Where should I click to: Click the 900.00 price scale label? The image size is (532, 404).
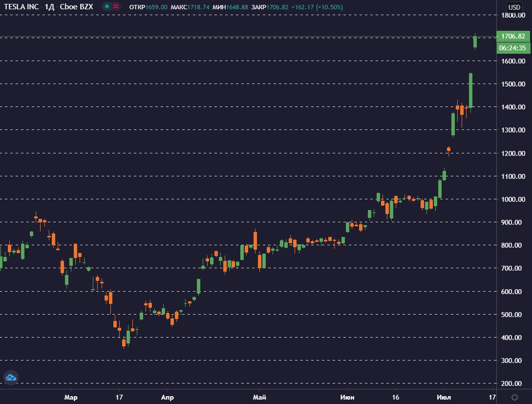point(511,223)
